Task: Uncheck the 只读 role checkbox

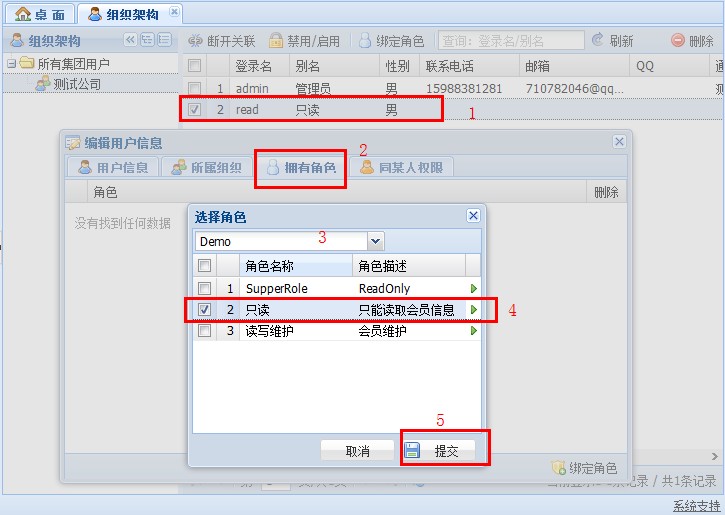Action: (x=204, y=310)
